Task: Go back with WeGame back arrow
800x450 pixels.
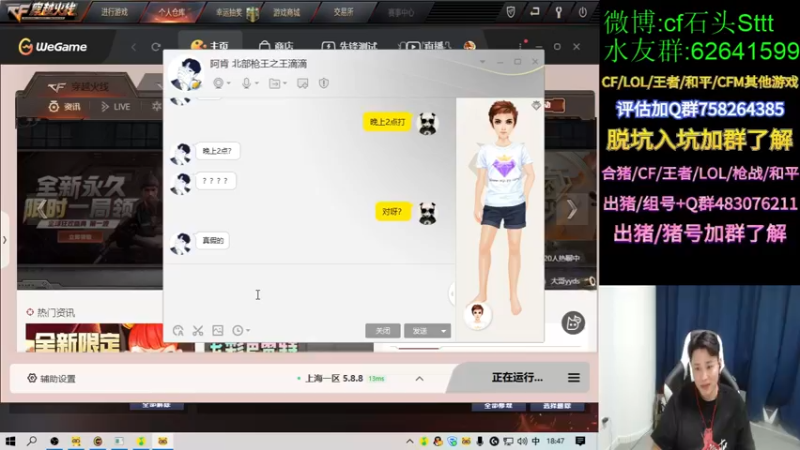Action: click(x=134, y=47)
